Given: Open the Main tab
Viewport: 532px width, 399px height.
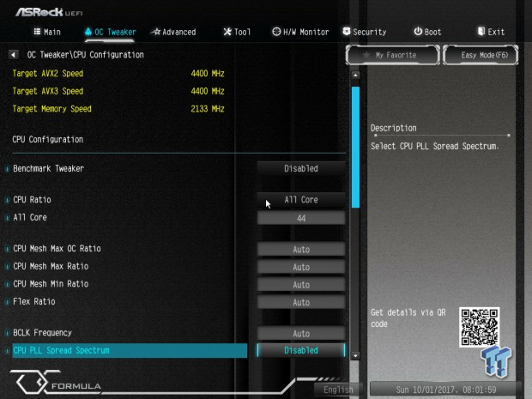Looking at the screenshot, I should (47, 32).
